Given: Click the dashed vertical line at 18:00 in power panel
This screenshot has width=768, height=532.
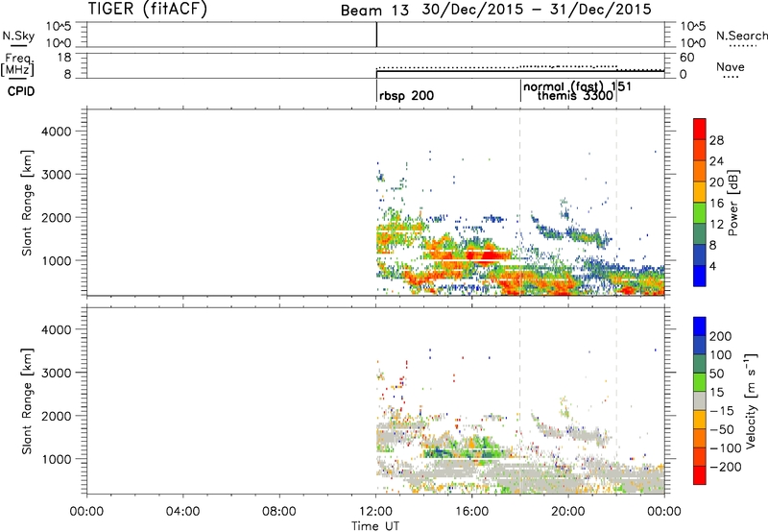Looking at the screenshot, I should (x=519, y=203).
